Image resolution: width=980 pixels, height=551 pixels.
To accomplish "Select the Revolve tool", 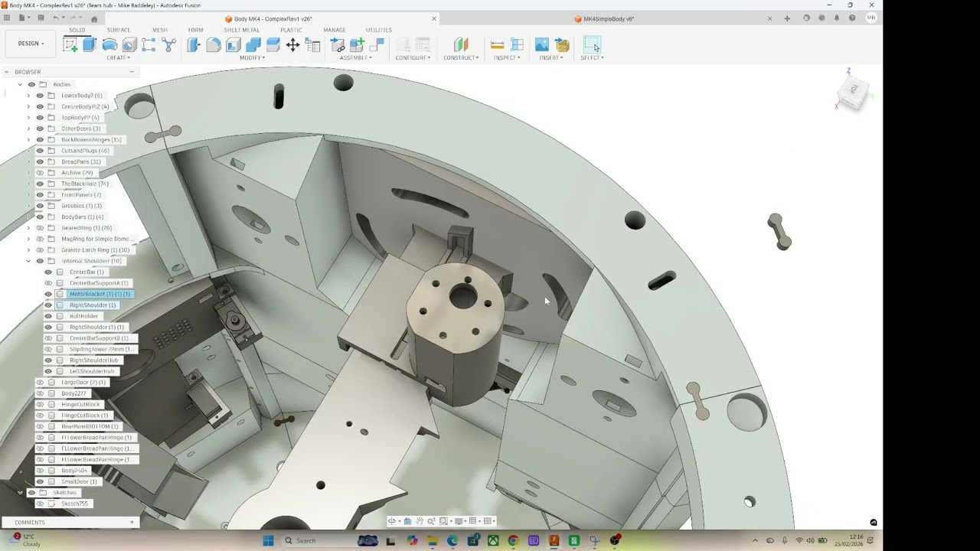I will (109, 45).
